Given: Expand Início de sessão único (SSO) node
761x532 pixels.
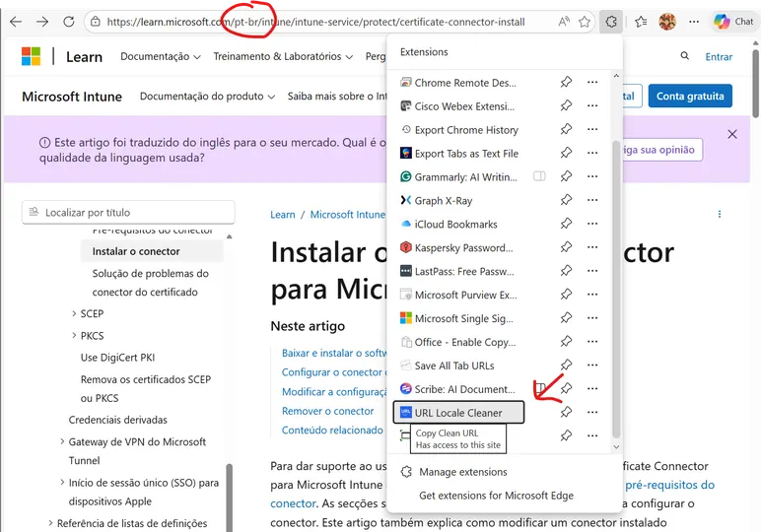Looking at the screenshot, I should pyautogui.click(x=62, y=483).
